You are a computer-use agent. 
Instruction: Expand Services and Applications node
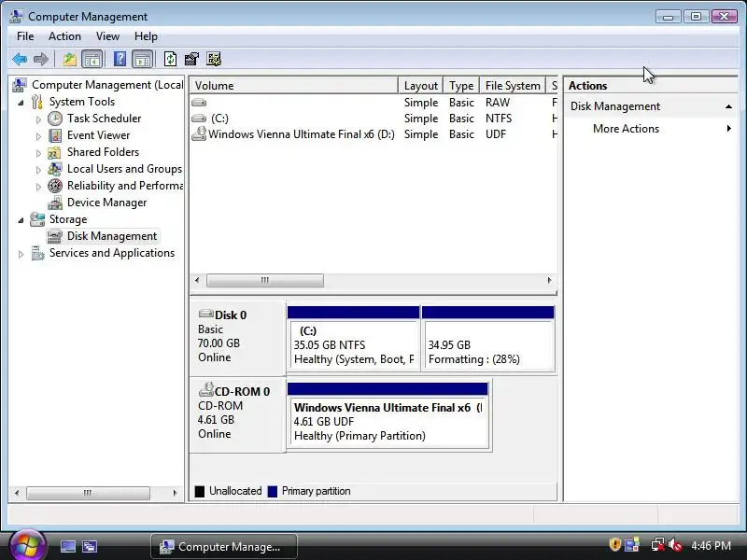click(x=21, y=254)
